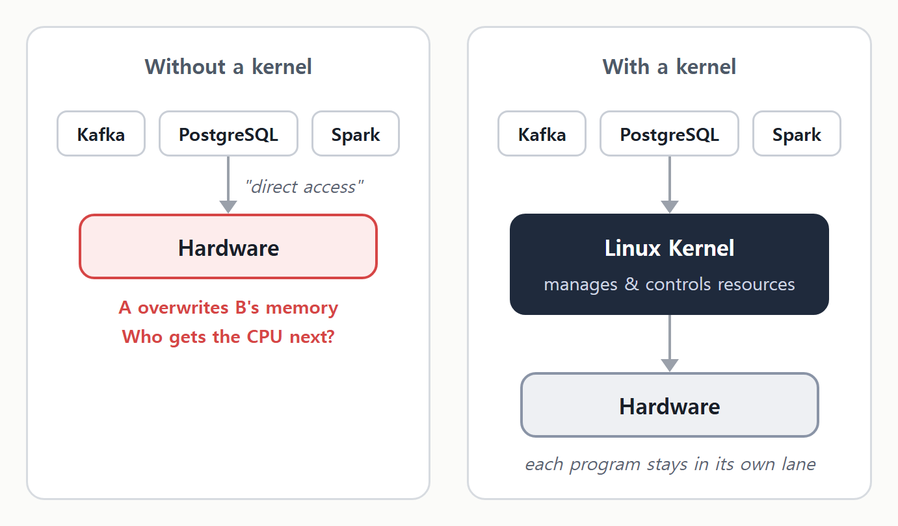
Task: Click Spark box in the 'Without a kernel' panel
Action: click(356, 134)
